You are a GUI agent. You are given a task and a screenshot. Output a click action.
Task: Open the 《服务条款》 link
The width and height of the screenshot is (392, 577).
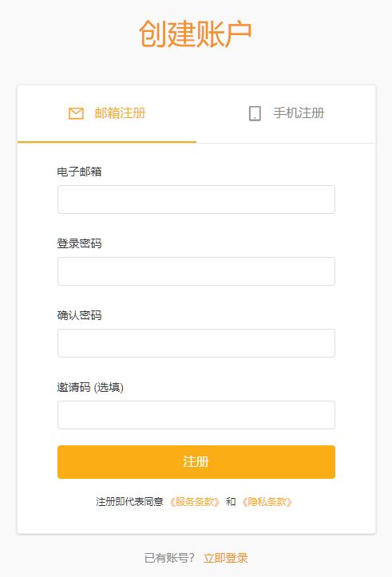[x=194, y=501]
